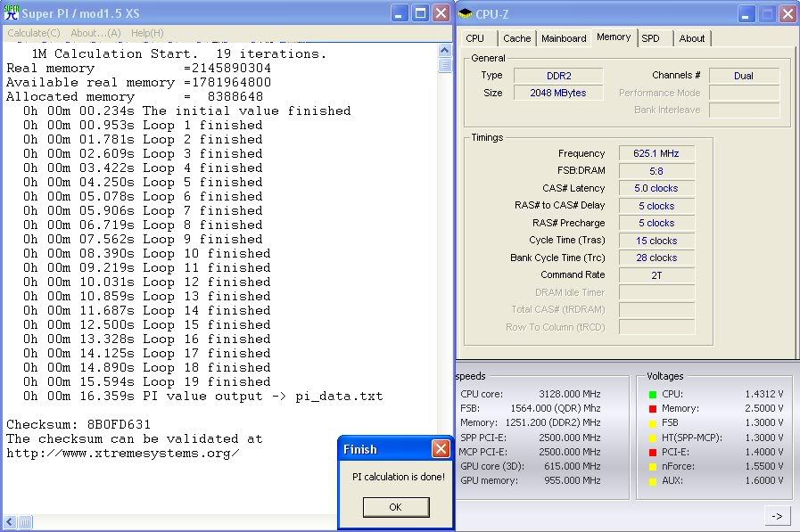Screen dimensions: 800x532
Task: Click the 'PI value output -> pi_data.txt' line
Action: point(203,396)
